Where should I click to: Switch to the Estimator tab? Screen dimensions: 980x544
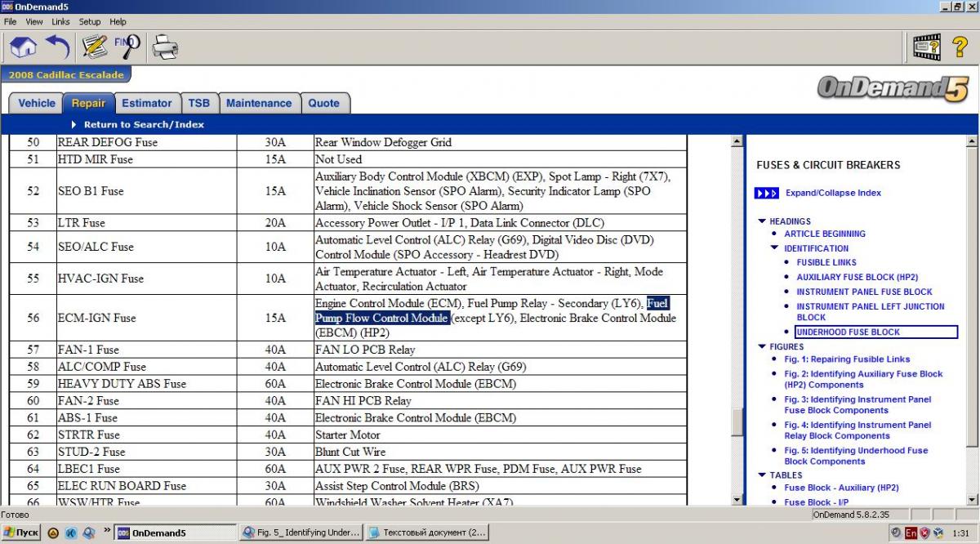(x=147, y=103)
